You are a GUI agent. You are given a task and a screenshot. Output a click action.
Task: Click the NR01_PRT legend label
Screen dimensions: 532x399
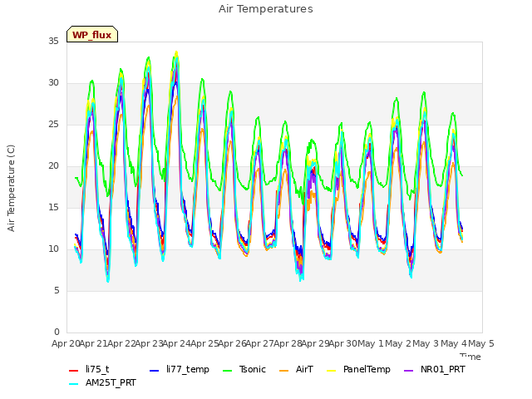point(443,369)
